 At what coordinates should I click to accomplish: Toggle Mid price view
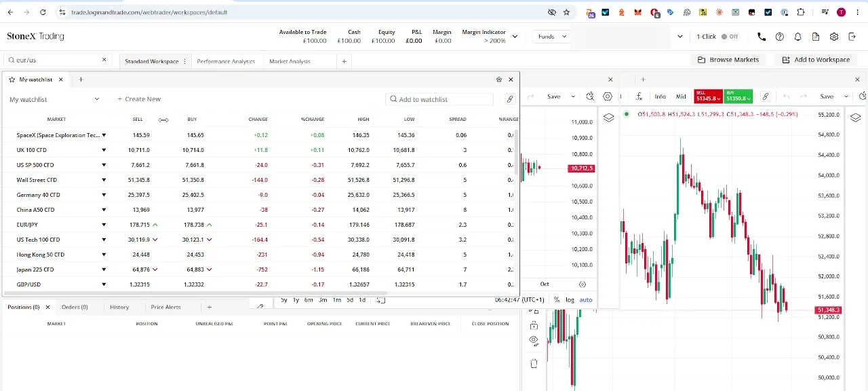coord(681,96)
